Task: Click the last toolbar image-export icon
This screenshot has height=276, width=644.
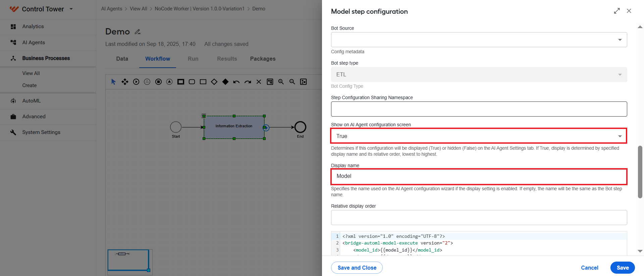Action: (x=304, y=82)
